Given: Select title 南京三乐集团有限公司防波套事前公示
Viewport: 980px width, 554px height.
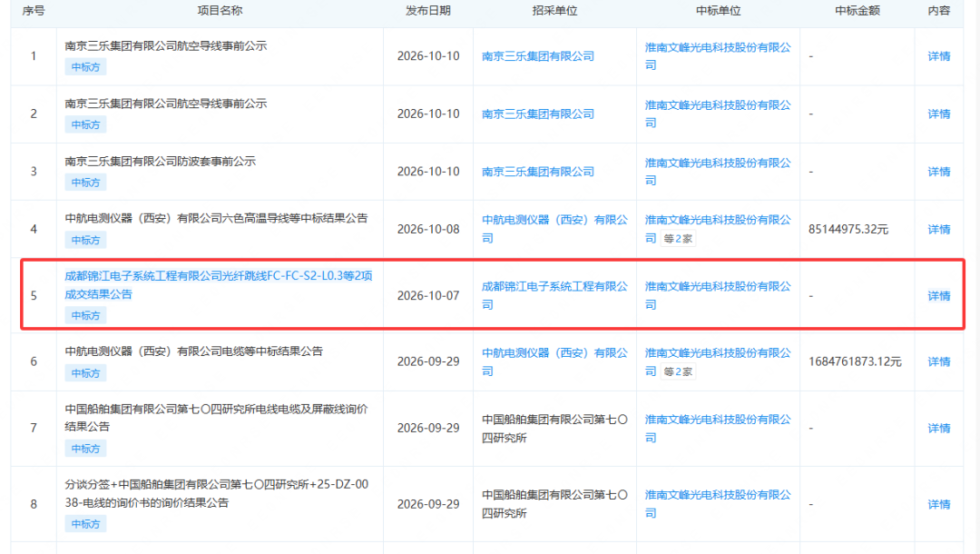Looking at the screenshot, I should coord(160,162).
